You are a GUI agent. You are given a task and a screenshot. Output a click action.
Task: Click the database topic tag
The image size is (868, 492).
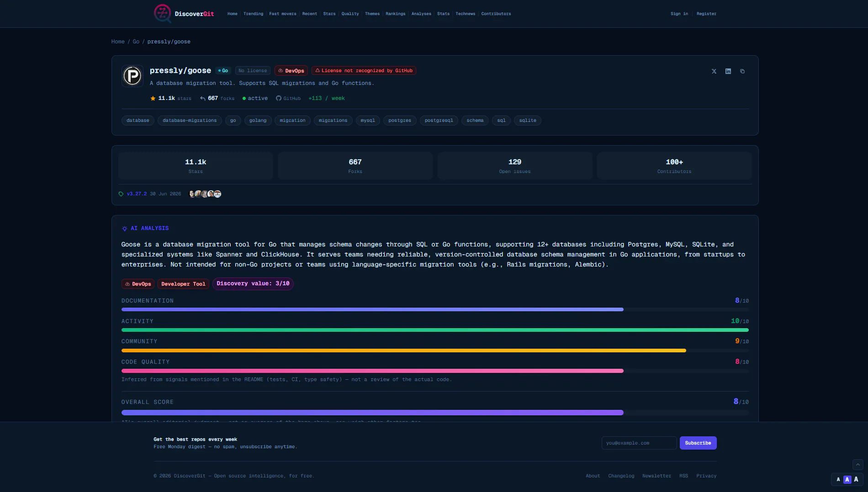tap(138, 120)
